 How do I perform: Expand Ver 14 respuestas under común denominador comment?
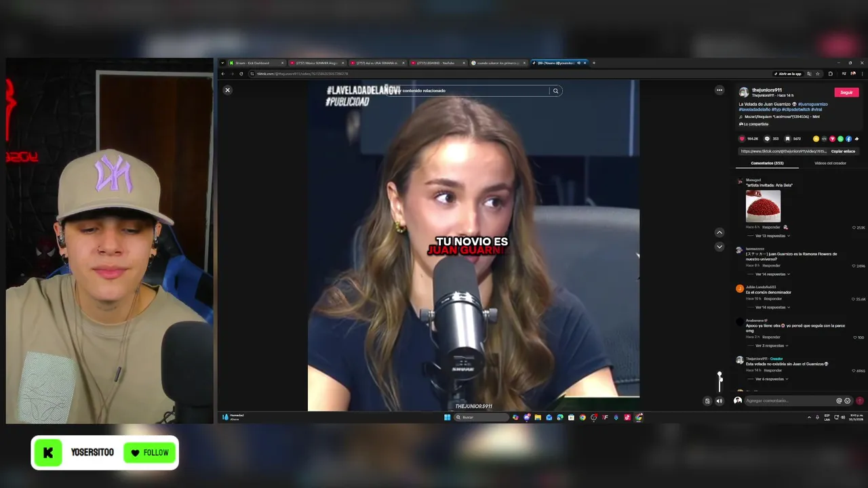click(772, 308)
